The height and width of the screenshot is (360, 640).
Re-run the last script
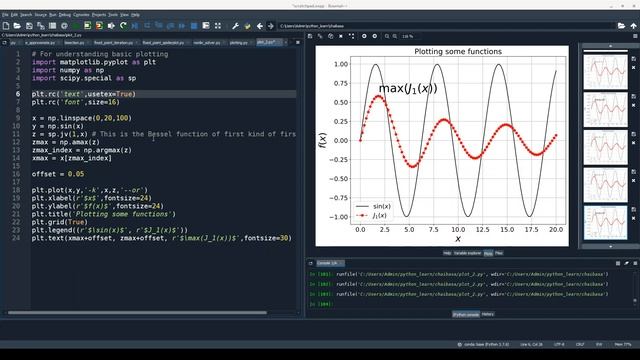[123, 26]
